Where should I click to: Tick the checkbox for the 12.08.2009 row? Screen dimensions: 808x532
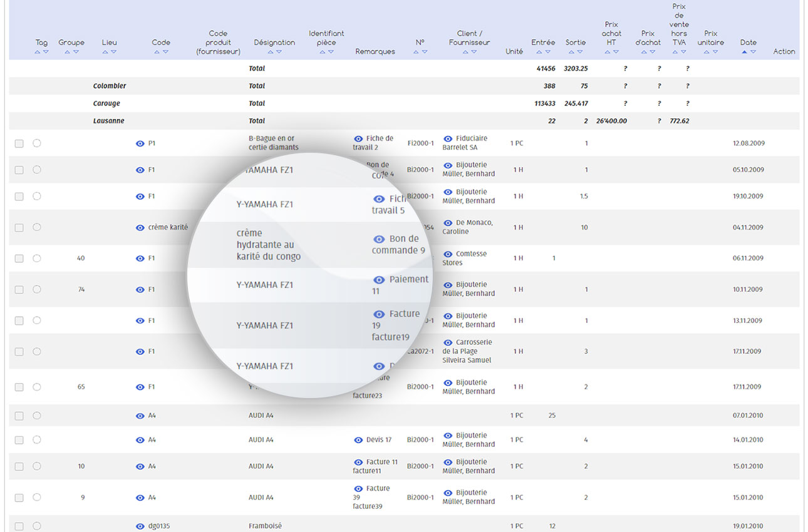click(19, 143)
